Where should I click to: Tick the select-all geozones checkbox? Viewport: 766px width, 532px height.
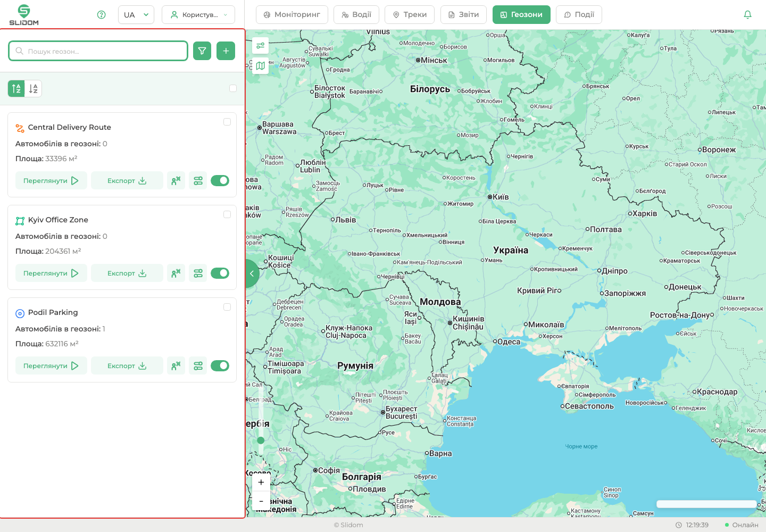click(233, 88)
